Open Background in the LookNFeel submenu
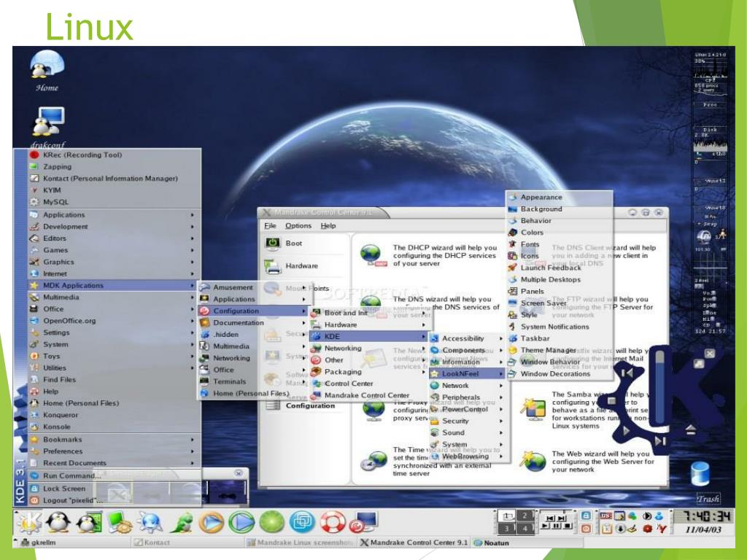Screen dimensions: 747x560 tap(560, 209)
